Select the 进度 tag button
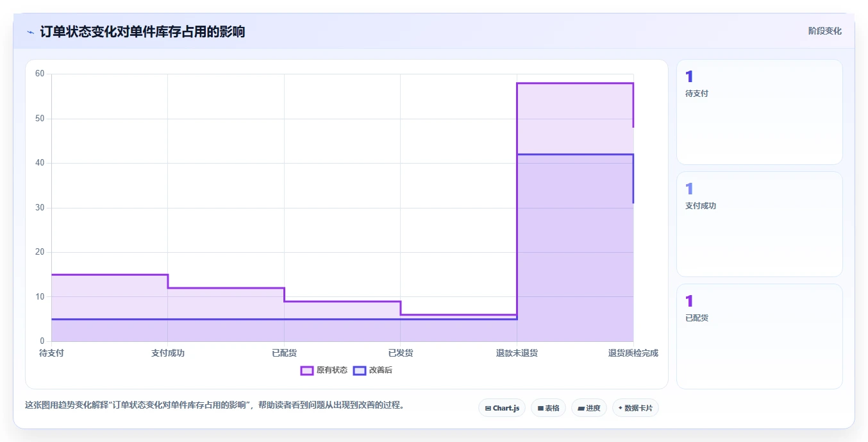 pos(589,408)
